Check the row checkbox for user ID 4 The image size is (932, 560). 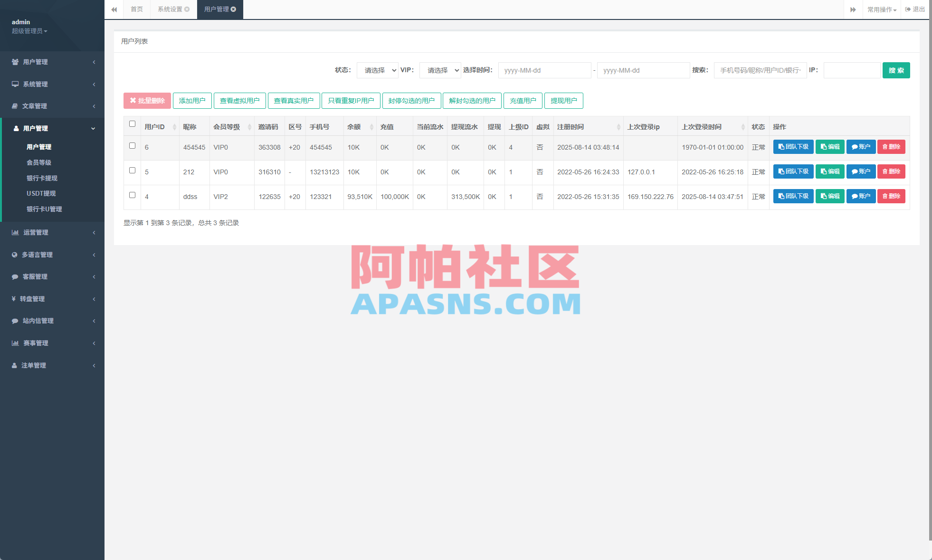[x=132, y=195]
